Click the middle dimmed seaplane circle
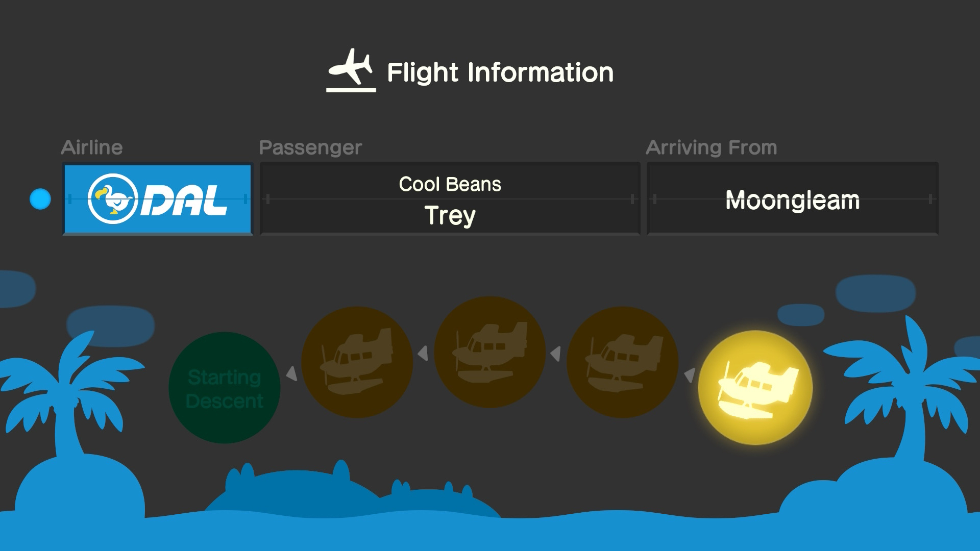The width and height of the screenshot is (980, 551). [489, 352]
